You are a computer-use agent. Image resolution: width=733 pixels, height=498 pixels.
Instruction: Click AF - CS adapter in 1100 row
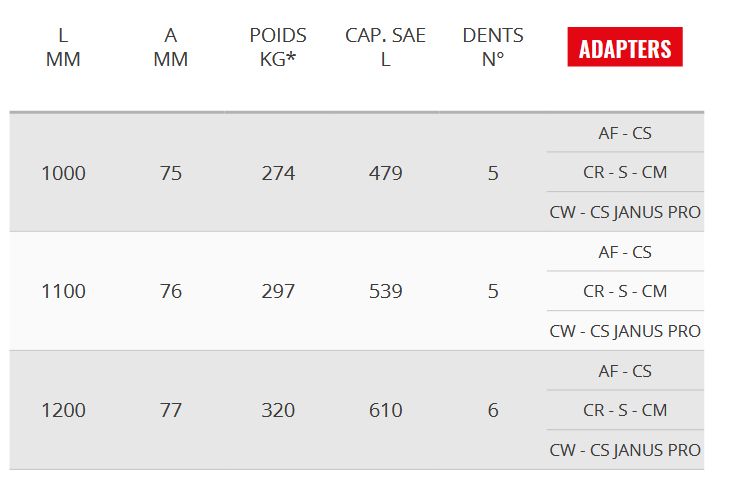pos(625,252)
